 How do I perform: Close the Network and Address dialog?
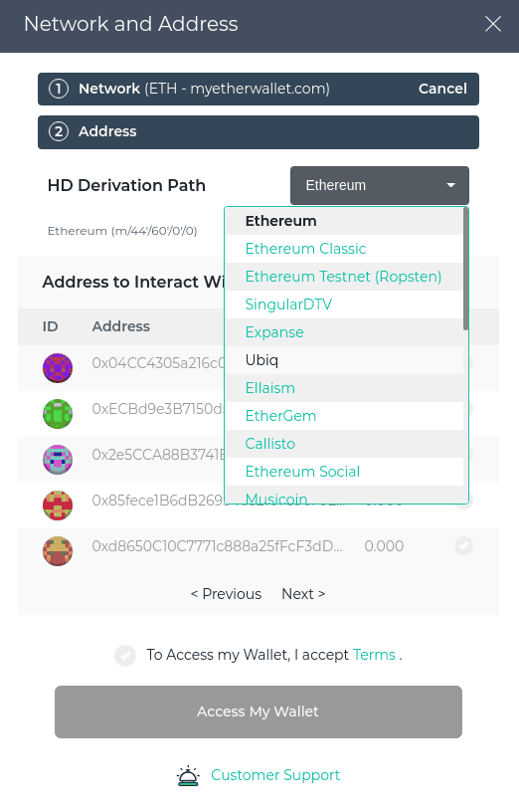[x=492, y=24]
